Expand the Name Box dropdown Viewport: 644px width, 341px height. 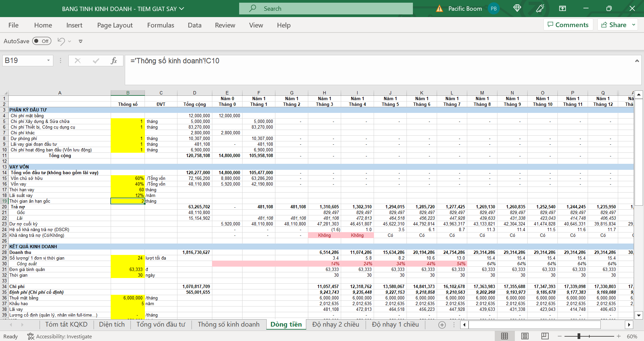(x=48, y=61)
